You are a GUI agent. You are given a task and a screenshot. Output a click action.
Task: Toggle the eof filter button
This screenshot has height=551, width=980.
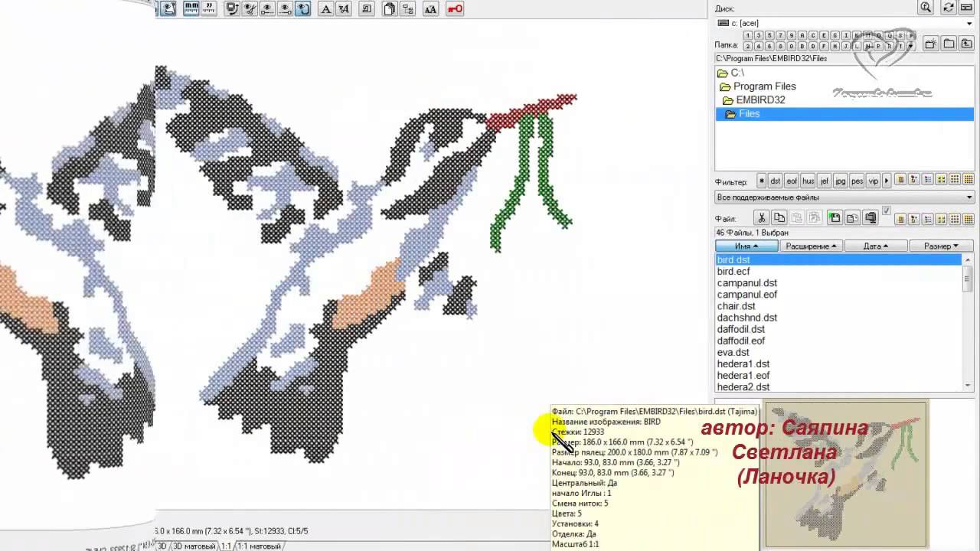point(792,181)
